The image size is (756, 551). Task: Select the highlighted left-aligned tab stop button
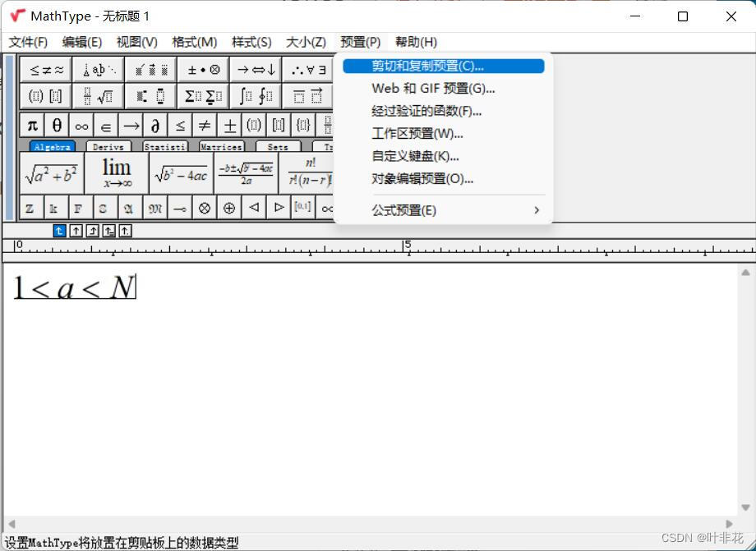(59, 232)
